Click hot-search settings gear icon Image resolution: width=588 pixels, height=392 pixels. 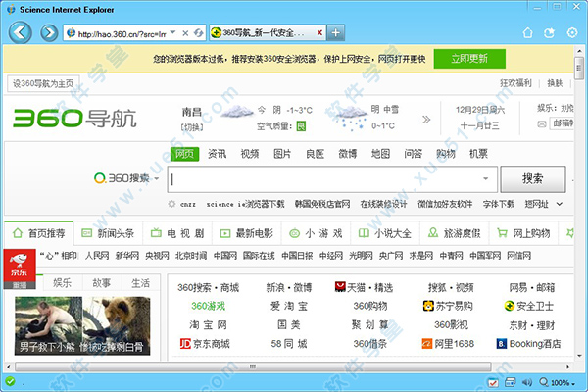click(171, 204)
